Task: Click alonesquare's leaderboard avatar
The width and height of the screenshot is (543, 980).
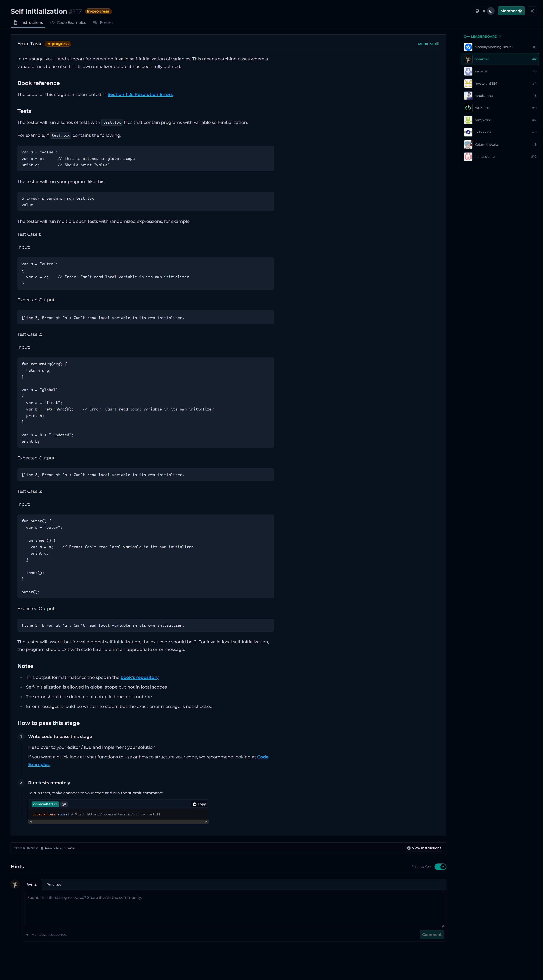Action: (x=468, y=157)
